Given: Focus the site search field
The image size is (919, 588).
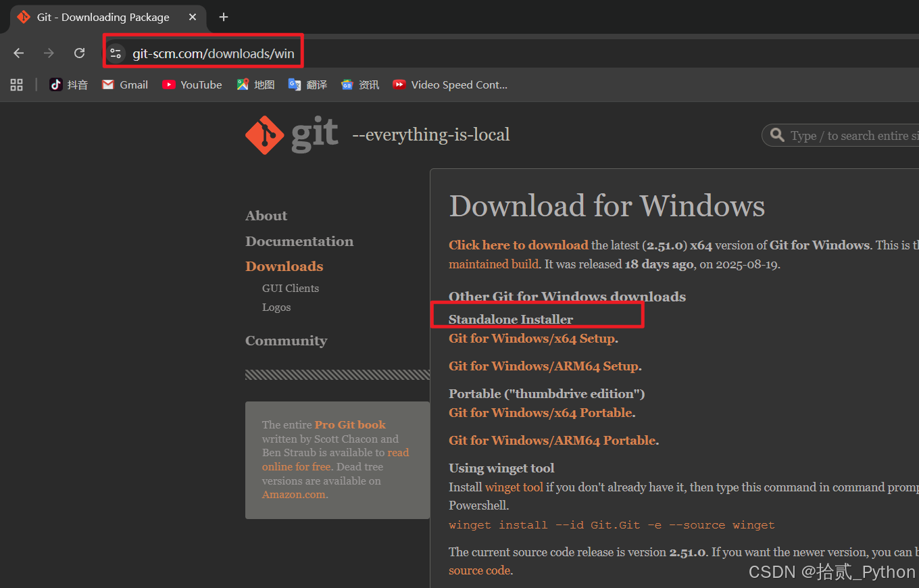Looking at the screenshot, I should [841, 135].
